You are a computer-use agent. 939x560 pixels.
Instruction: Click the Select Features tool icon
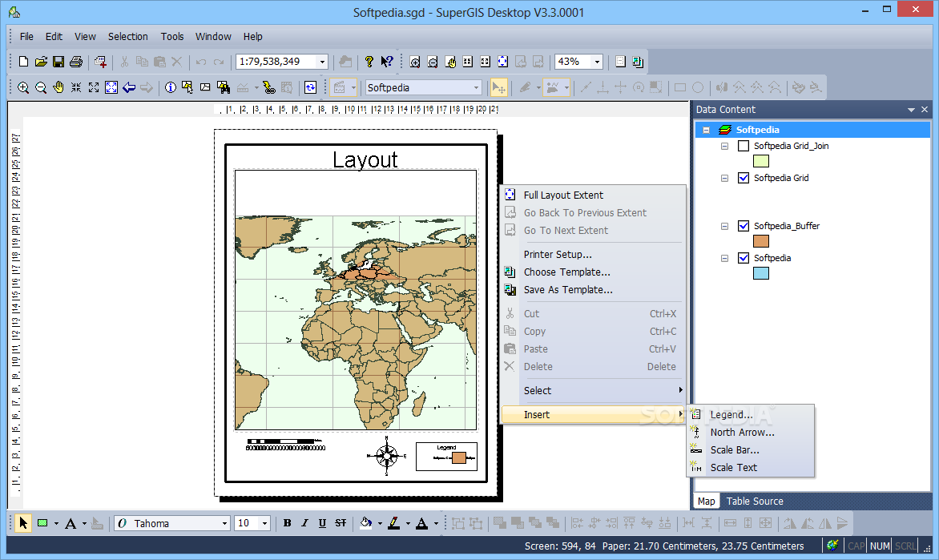point(187,87)
